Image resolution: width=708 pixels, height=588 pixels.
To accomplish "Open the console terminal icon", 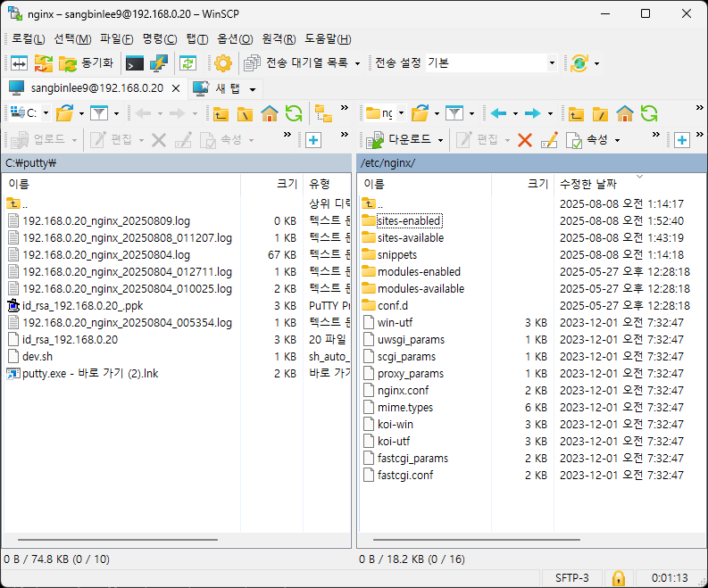I will tap(135, 63).
